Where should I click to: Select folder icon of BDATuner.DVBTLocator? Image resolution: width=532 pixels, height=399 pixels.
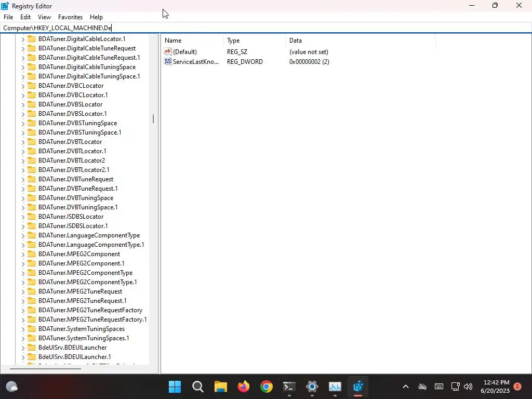tap(32, 141)
